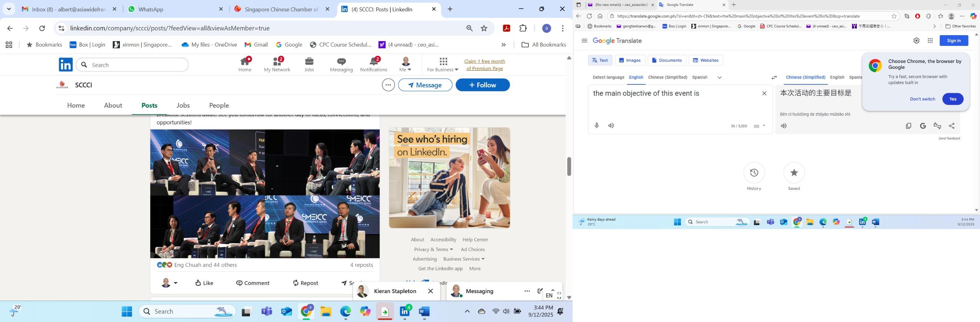Share the translation via share icon
Image resolution: width=980 pixels, height=322 pixels.
[952, 126]
